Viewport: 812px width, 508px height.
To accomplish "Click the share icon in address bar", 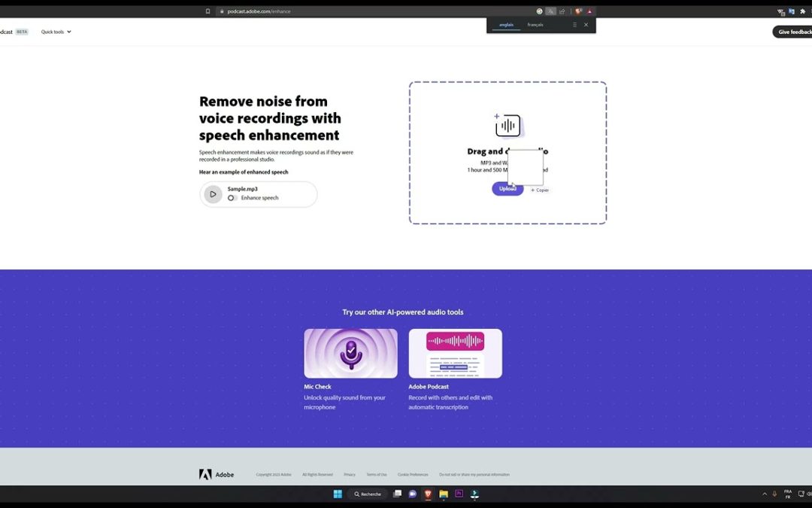I will 562,11.
